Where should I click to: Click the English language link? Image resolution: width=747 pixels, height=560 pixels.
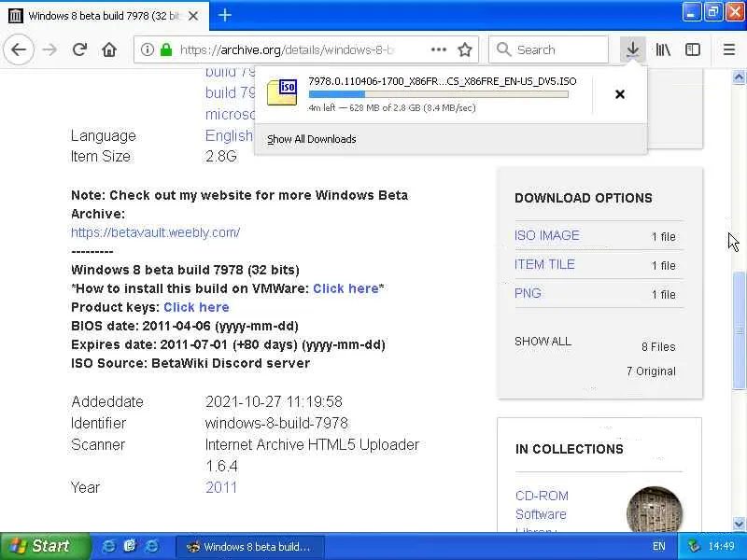pyautogui.click(x=229, y=135)
